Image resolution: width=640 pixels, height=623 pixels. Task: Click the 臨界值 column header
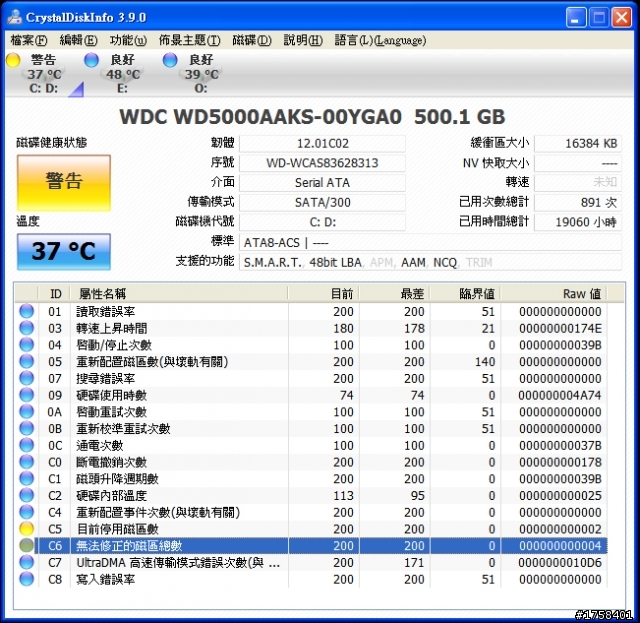[x=465, y=294]
